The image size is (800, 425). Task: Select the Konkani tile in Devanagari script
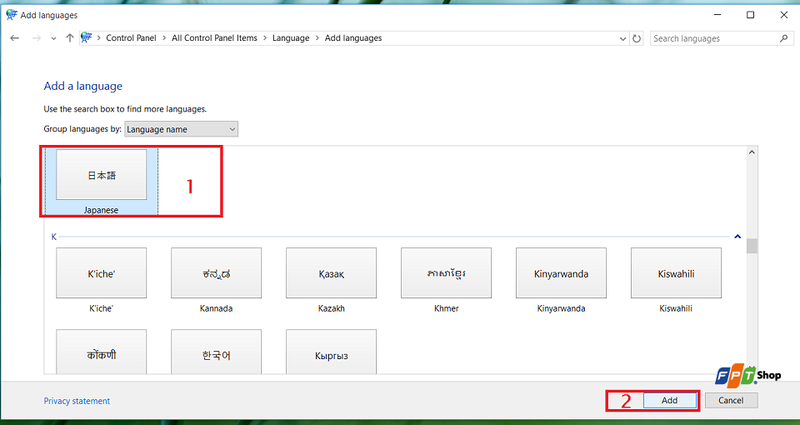point(101,352)
